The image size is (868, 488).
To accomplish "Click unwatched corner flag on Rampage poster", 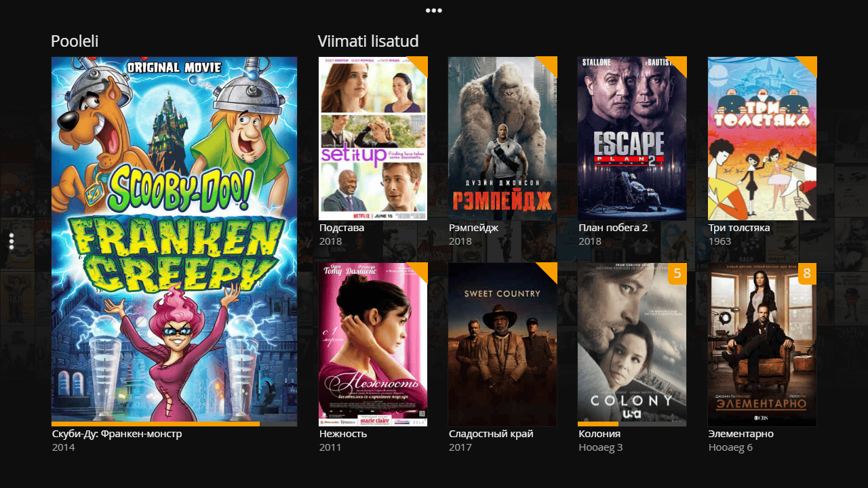I will [550, 64].
